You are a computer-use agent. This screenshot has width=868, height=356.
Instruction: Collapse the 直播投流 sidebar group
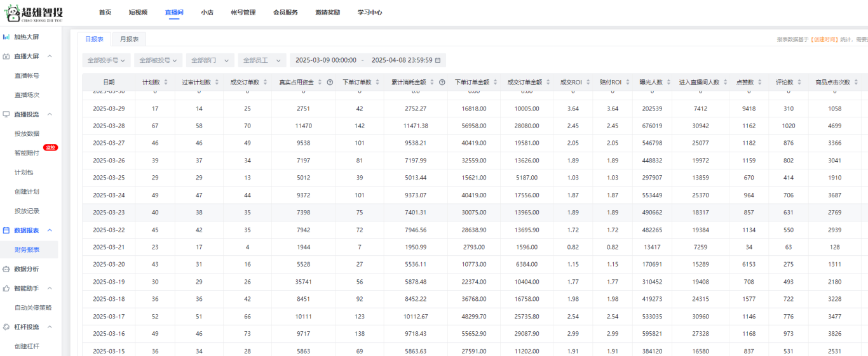[x=50, y=114]
